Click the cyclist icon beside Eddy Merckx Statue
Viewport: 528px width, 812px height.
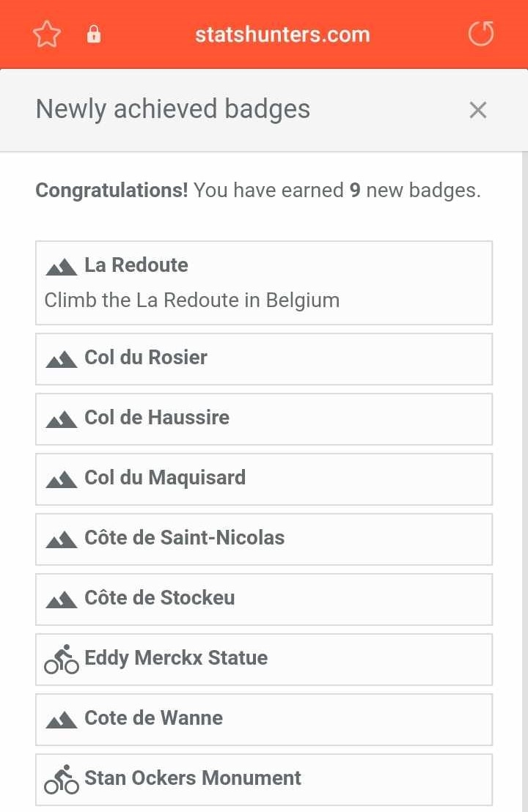tap(62, 659)
